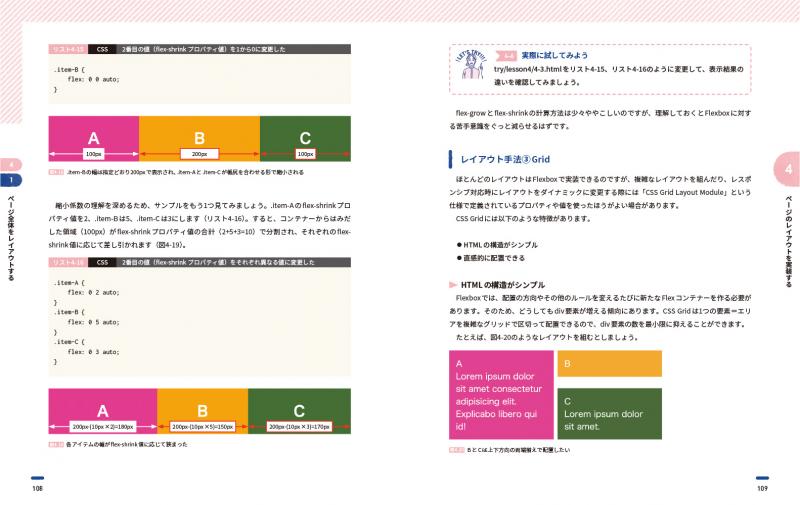Click the green C Lorem ipsum box in the grid figure
Viewport: 800px width, 505px height.
(x=610, y=414)
